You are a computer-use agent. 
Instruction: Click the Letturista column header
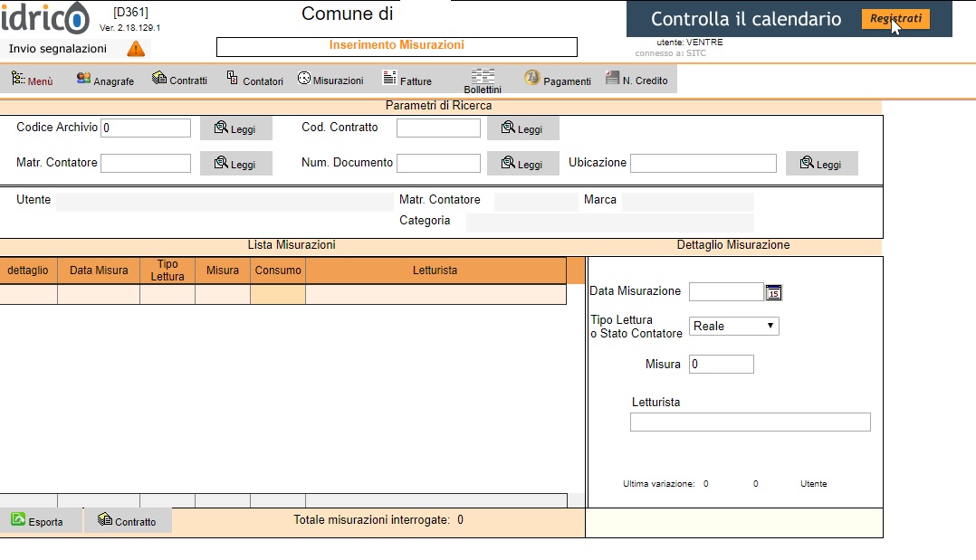click(x=435, y=270)
